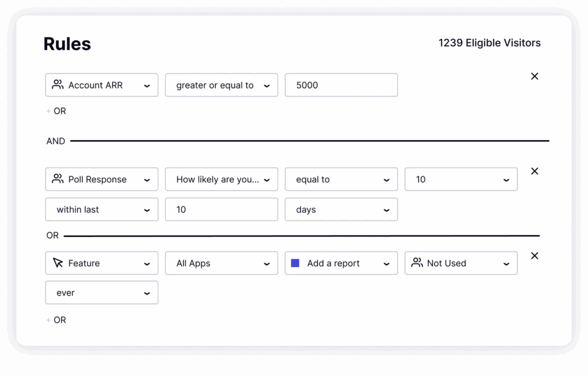The height and width of the screenshot is (376, 588).
Task: Remove the Poll Response rule
Action: [535, 171]
